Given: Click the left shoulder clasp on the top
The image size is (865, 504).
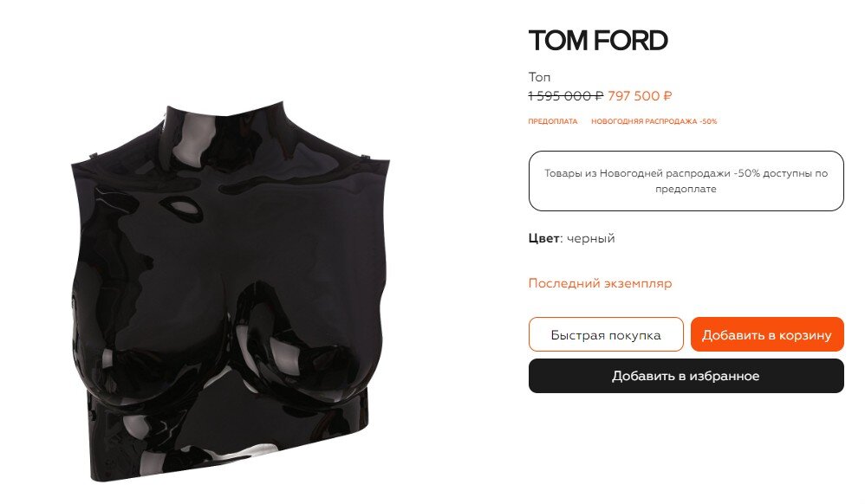Looking at the screenshot, I should coord(94,154).
